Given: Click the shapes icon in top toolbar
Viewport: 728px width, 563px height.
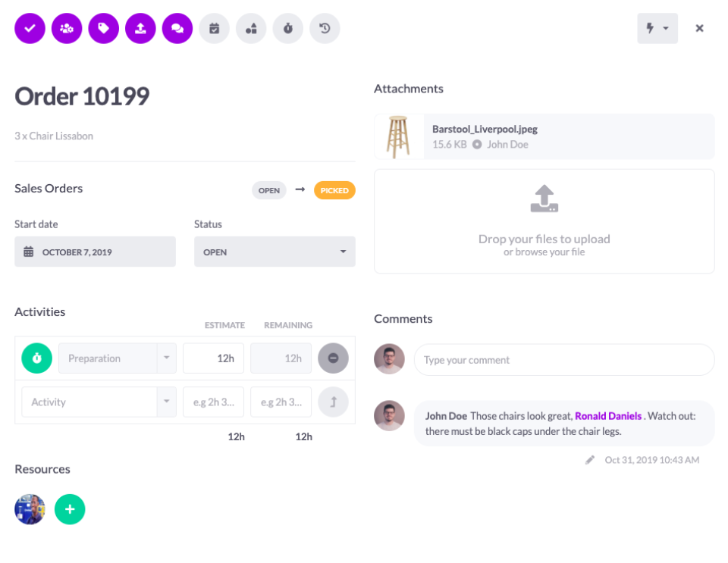Looking at the screenshot, I should click(x=251, y=29).
